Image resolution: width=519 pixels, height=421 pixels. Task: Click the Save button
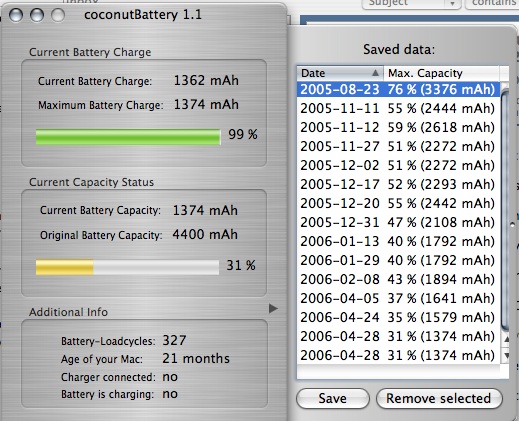[333, 398]
